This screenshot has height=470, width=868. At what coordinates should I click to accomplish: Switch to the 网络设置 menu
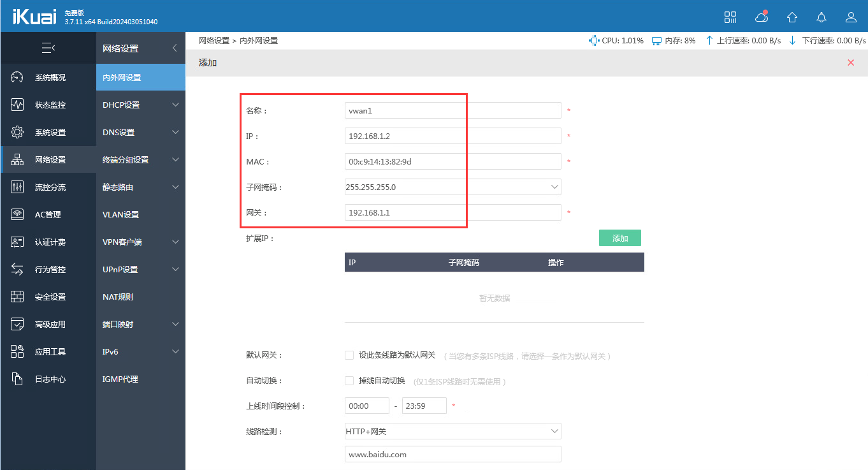tap(48, 159)
